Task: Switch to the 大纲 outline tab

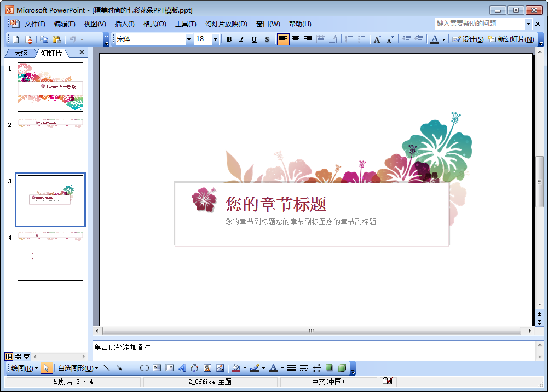Action: click(21, 53)
